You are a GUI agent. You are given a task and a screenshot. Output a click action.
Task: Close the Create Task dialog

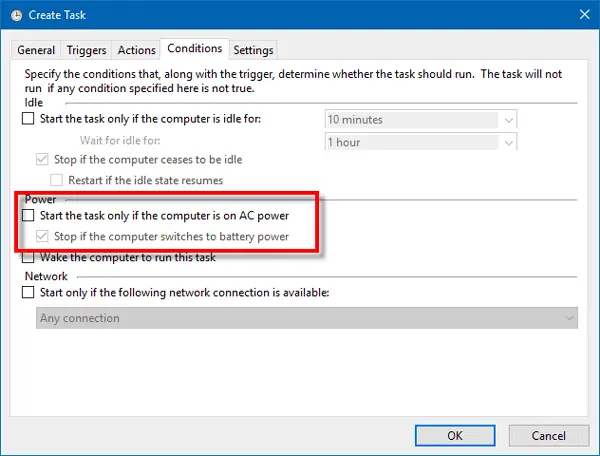coord(584,15)
